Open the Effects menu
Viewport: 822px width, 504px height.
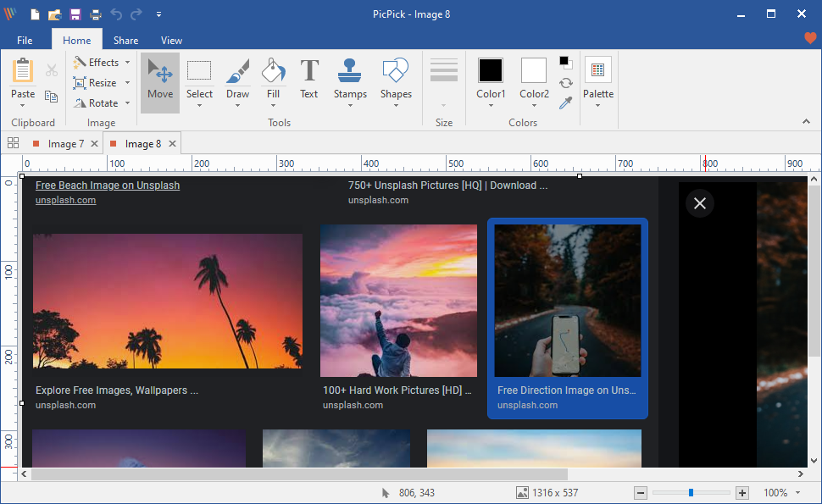[x=102, y=63]
